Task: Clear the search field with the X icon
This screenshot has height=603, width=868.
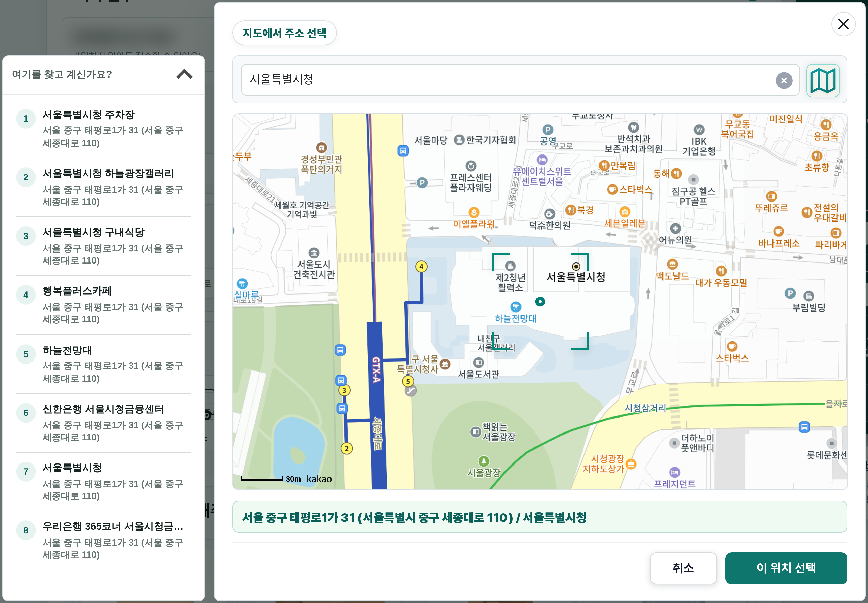Action: 784,81
